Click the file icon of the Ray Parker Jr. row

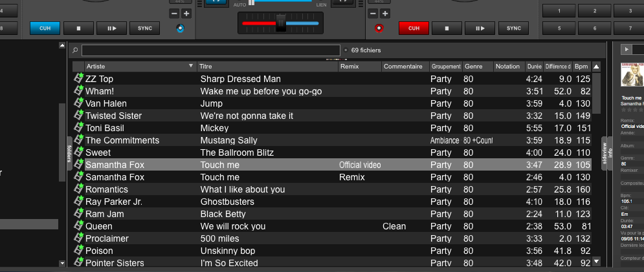(x=78, y=201)
